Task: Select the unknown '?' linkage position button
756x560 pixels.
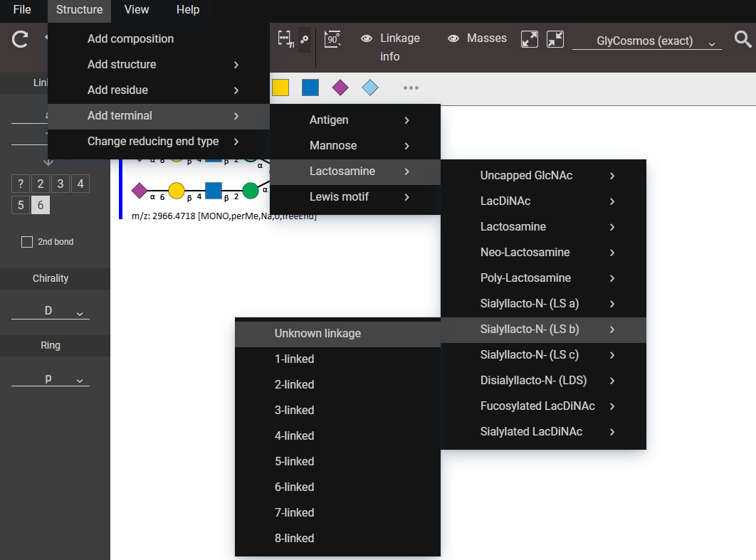Action: click(x=21, y=184)
